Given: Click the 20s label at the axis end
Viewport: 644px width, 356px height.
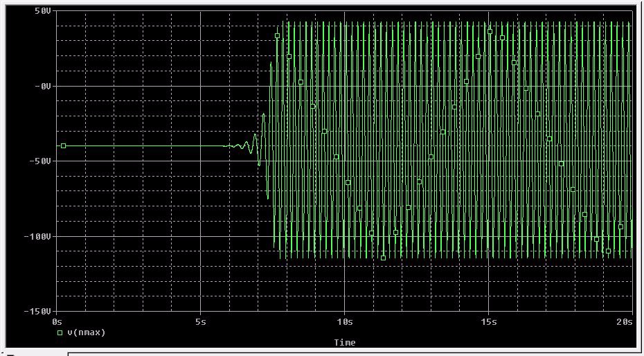Looking at the screenshot, I should (624, 322).
